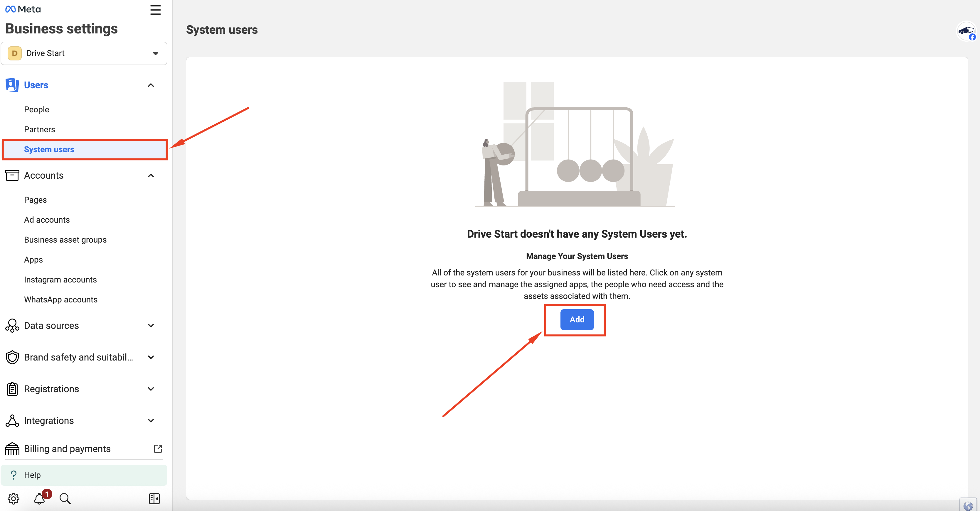The width and height of the screenshot is (980, 511).
Task: Click the Accounts box icon
Action: click(x=12, y=175)
